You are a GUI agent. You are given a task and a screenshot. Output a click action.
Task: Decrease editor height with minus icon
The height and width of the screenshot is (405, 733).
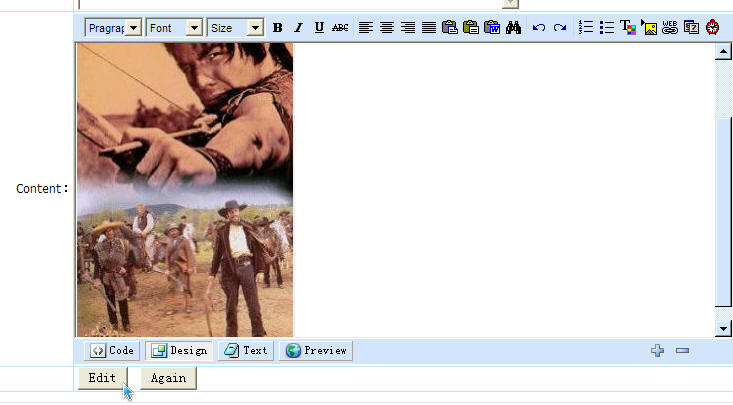(683, 350)
